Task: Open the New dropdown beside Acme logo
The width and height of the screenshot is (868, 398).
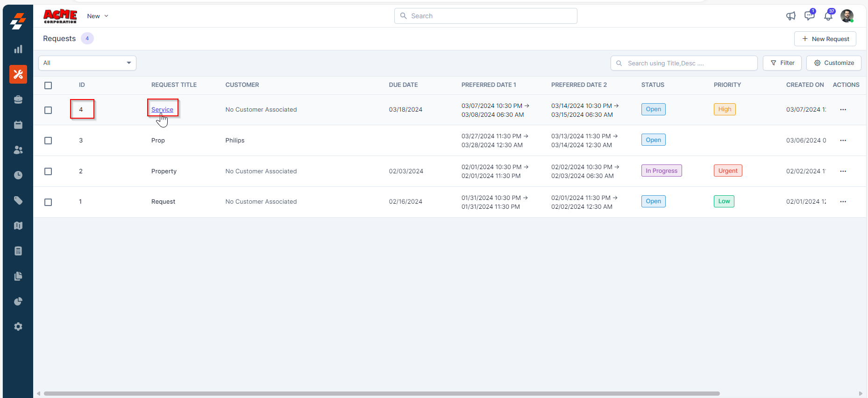Action: [x=98, y=16]
